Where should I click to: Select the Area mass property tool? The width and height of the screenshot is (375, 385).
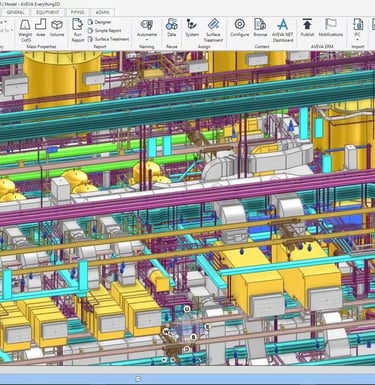coord(41,28)
